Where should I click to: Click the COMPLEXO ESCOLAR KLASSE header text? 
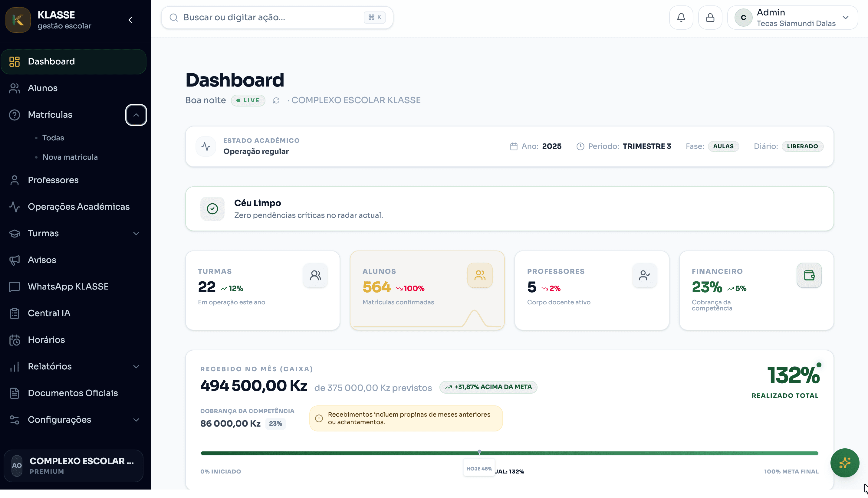356,100
